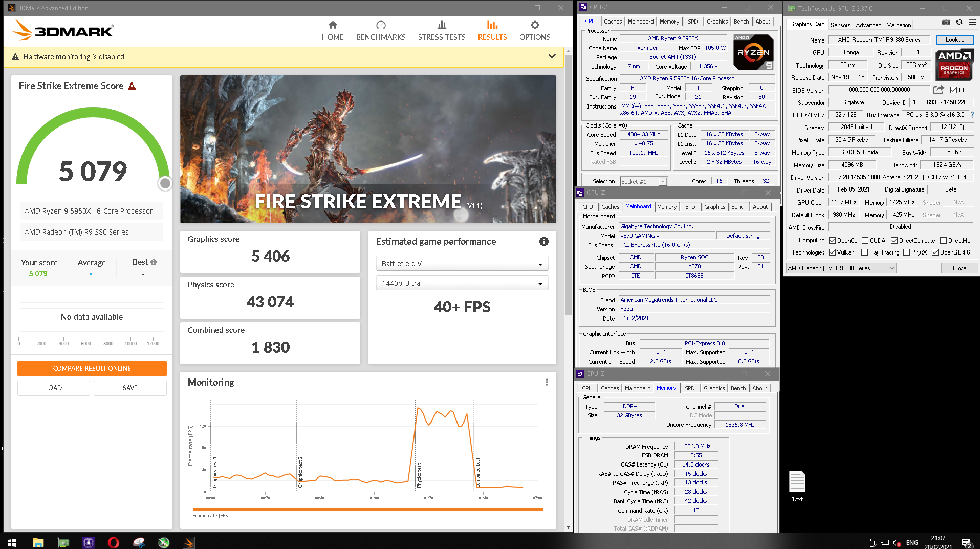Click the LOAD button
The width and height of the screenshot is (980, 549).
[54, 388]
